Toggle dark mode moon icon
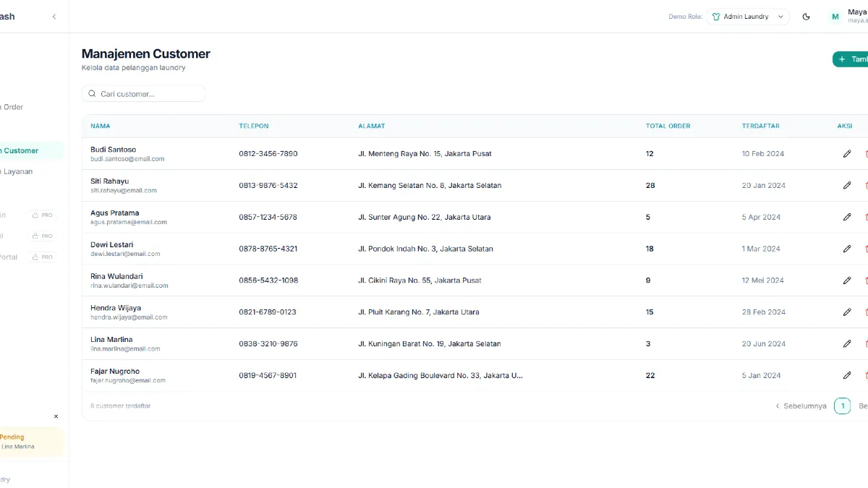Viewport: 868px width, 488px height. click(807, 17)
